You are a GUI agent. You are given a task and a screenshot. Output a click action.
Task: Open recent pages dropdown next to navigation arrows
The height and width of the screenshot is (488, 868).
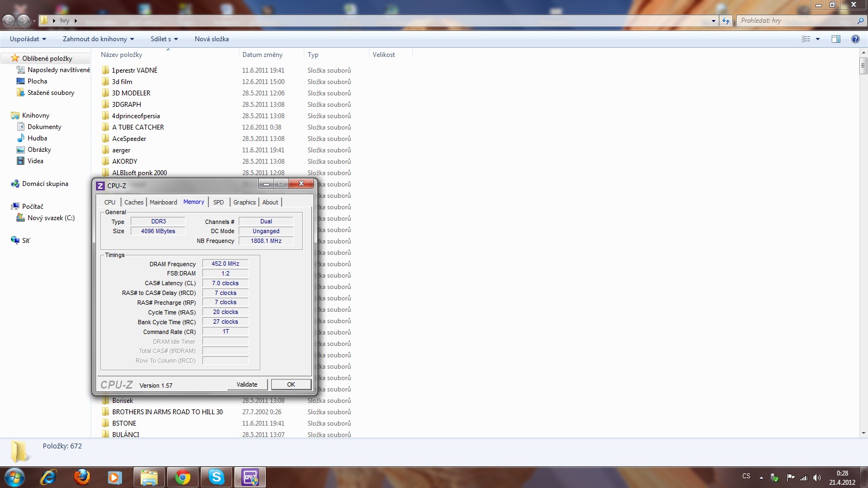point(34,21)
